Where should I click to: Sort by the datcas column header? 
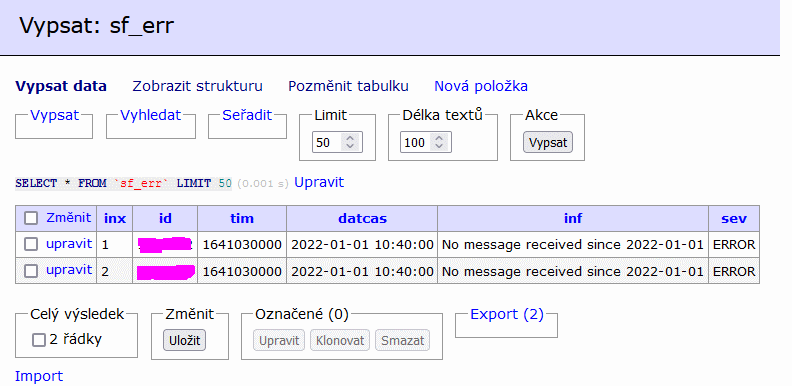point(362,218)
